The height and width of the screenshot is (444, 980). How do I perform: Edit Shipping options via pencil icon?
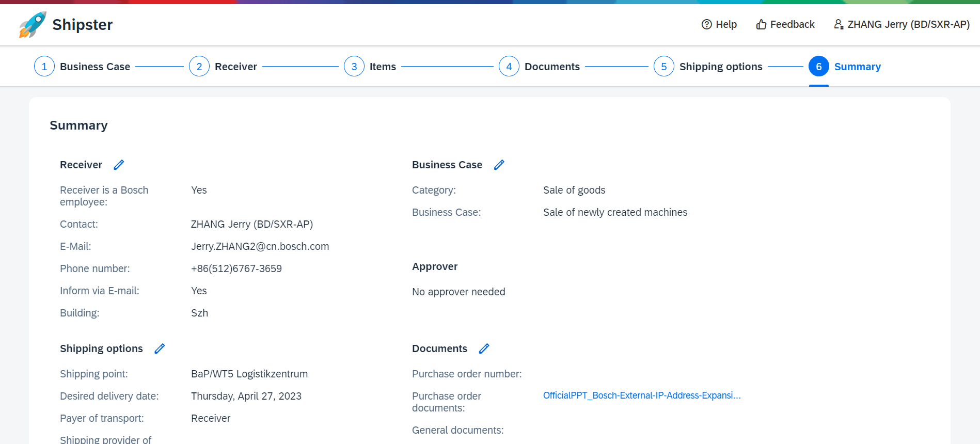(160, 348)
